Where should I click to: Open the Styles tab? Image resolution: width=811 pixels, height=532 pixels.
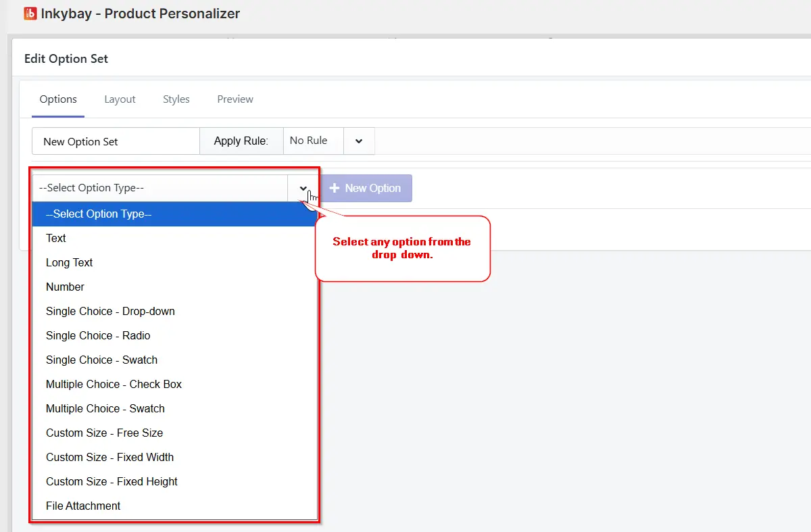[176, 99]
